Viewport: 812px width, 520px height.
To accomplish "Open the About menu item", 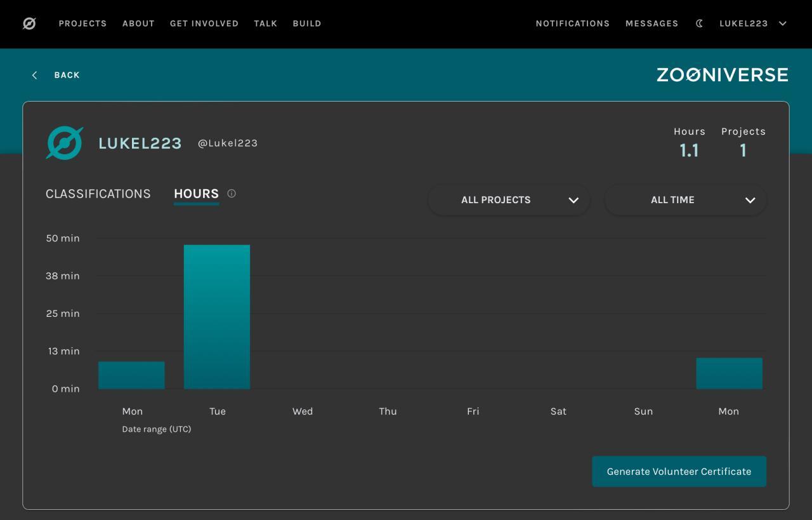I will click(x=138, y=23).
